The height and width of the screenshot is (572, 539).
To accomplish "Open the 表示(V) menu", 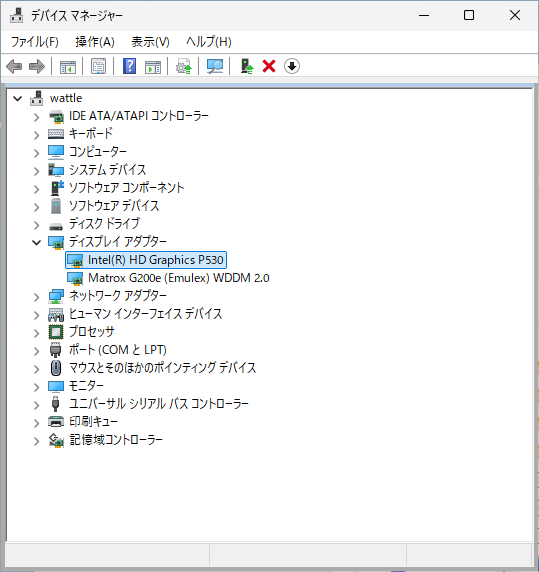I will pos(151,42).
